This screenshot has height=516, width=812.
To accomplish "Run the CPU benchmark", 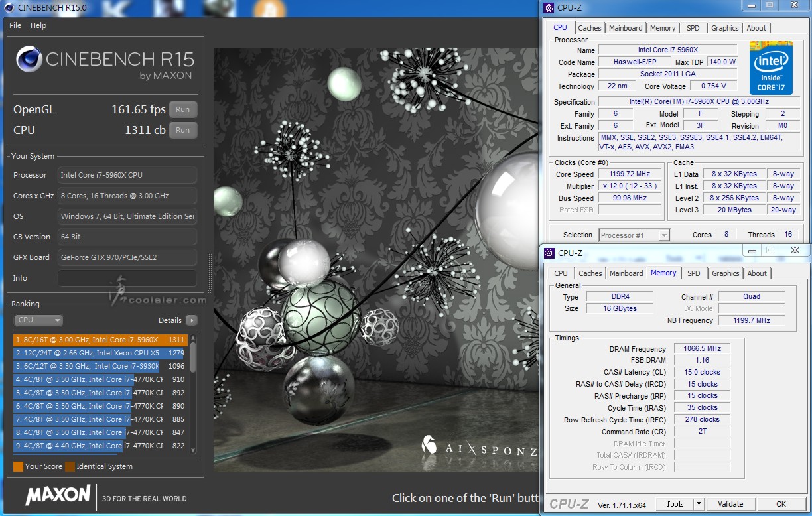I will [182, 130].
